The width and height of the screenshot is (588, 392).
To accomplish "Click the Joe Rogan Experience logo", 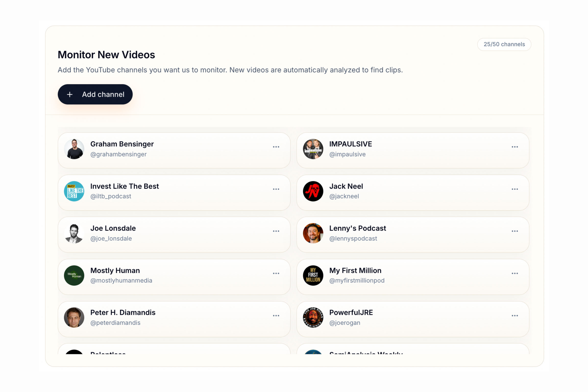I will [313, 318].
